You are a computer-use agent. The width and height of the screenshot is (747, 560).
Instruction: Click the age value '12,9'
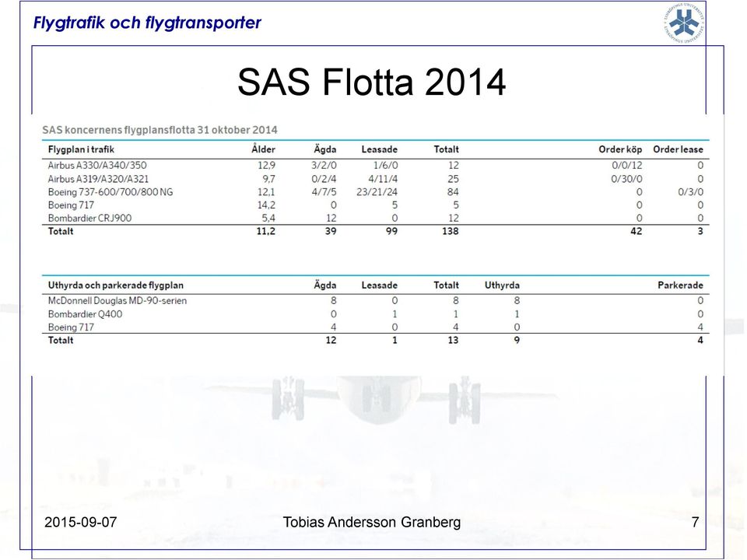click(x=266, y=165)
